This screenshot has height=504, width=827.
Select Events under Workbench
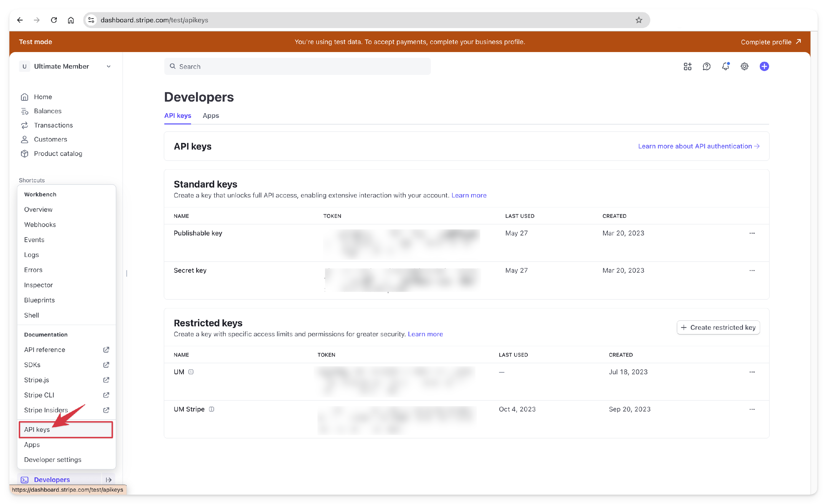(x=34, y=240)
